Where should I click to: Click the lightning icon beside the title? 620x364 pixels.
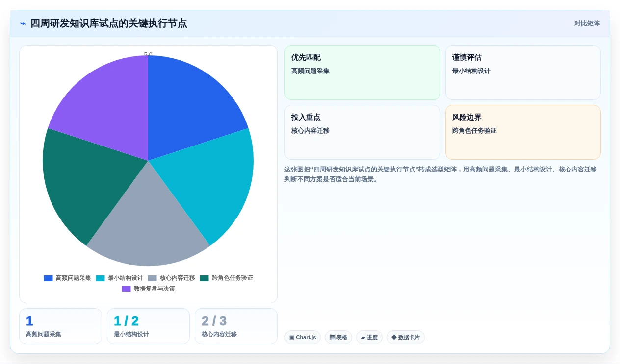click(23, 24)
